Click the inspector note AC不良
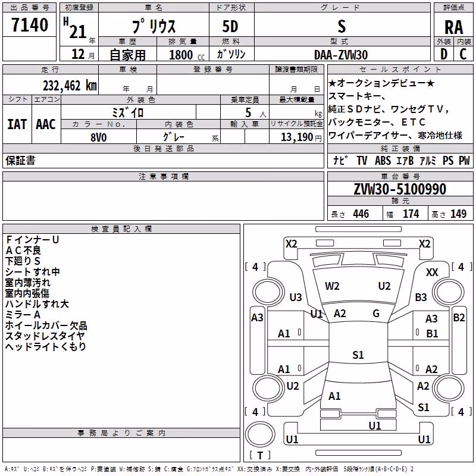The width and height of the screenshot is (476, 476). coord(23,250)
